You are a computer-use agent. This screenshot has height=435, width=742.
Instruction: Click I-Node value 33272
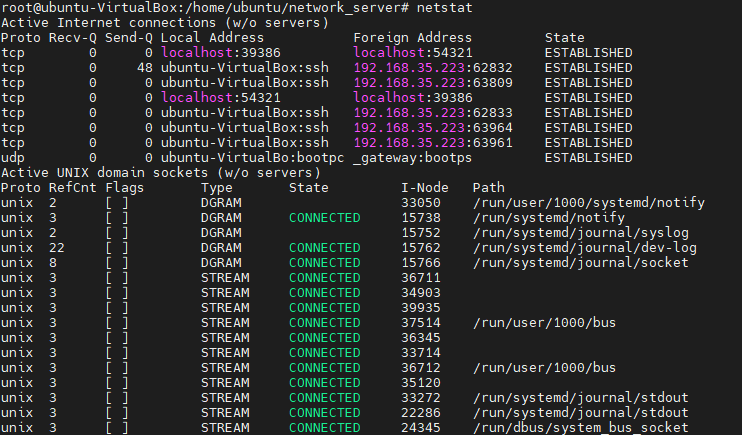point(421,398)
